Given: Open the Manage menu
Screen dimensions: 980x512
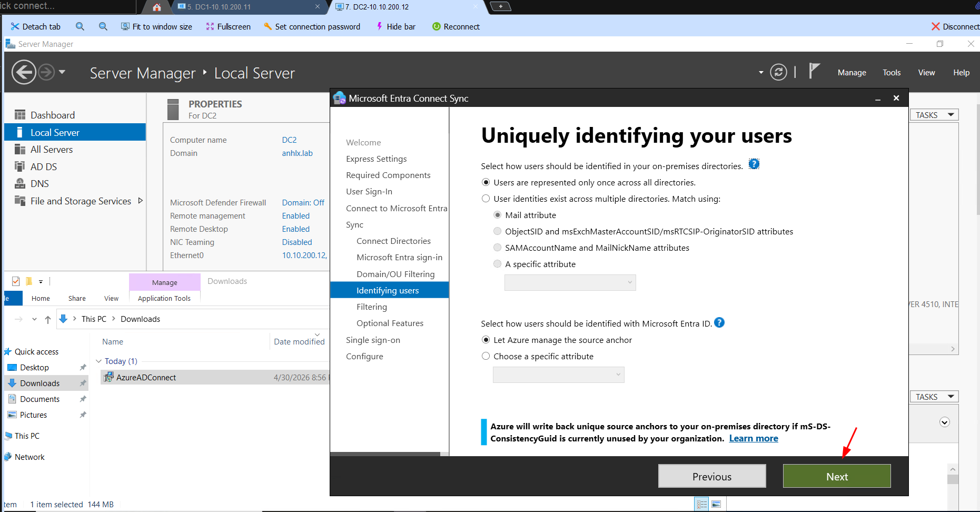Looking at the screenshot, I should [x=852, y=73].
